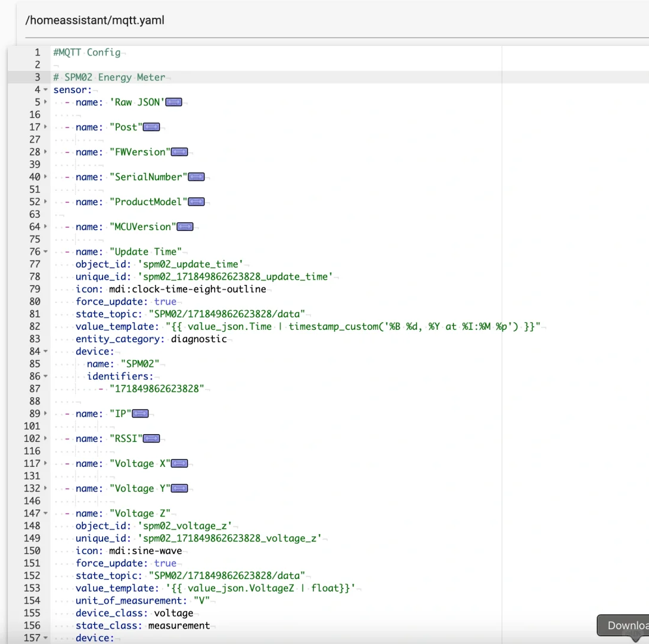This screenshot has height=644, width=649.
Task: Click the '#MQTT Config' comment on line 1
Action: tap(87, 52)
